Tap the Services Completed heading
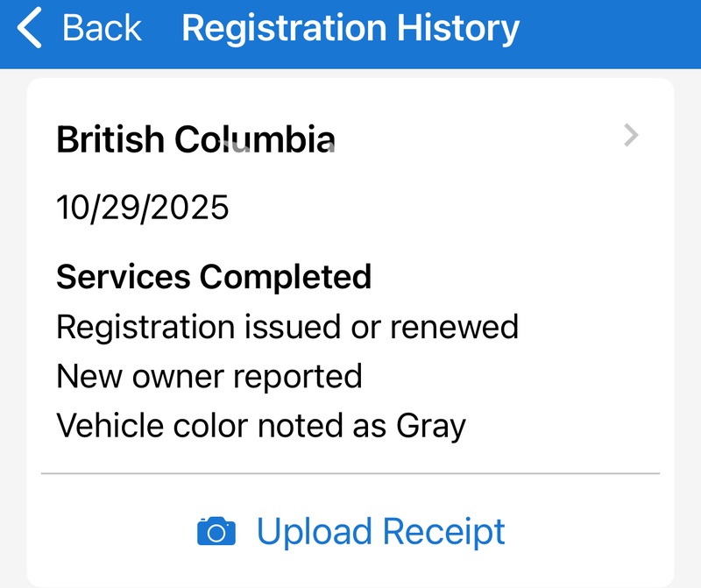This screenshot has height=588, width=701. [x=214, y=277]
